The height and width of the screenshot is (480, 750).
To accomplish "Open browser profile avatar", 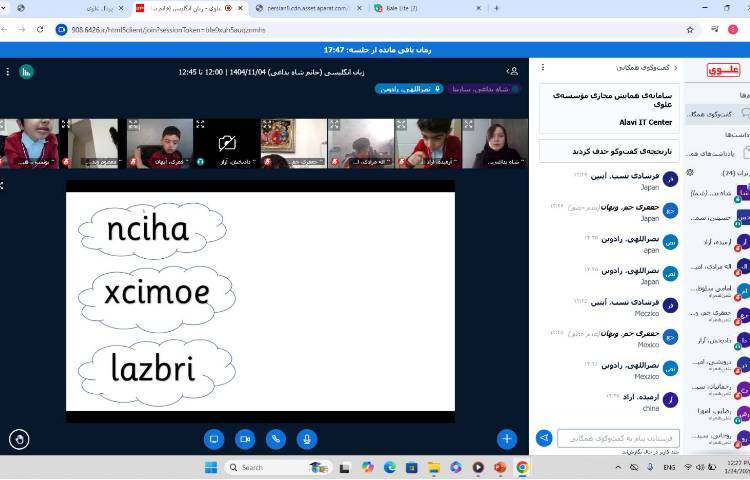I will point(733,30).
